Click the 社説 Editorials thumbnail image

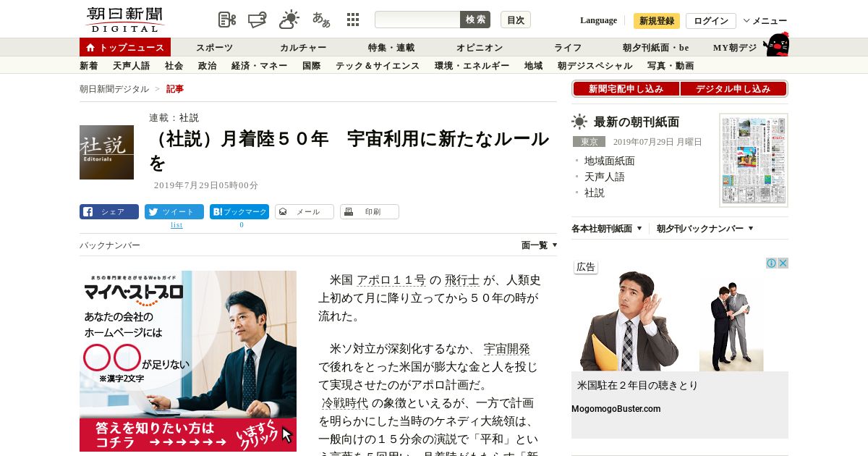106,152
